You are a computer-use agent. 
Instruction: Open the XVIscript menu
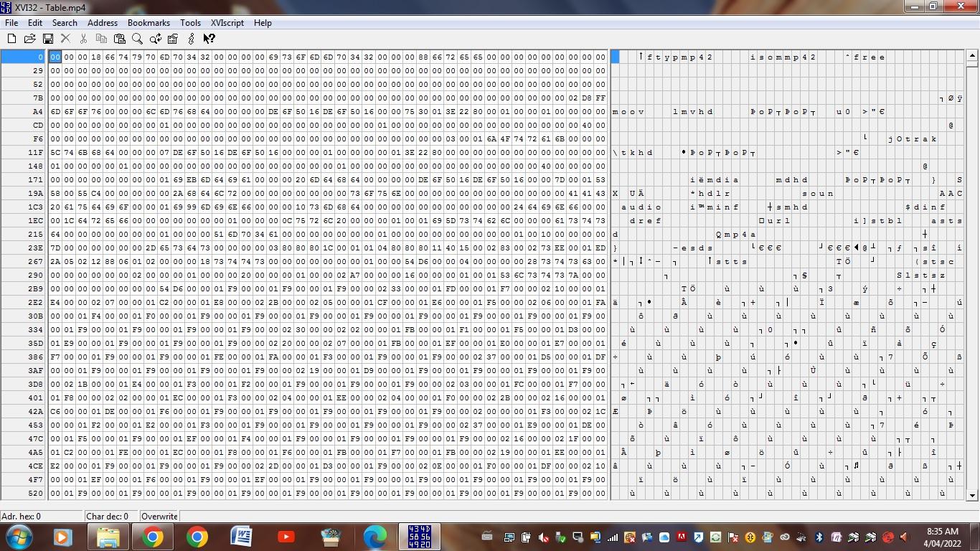point(227,22)
